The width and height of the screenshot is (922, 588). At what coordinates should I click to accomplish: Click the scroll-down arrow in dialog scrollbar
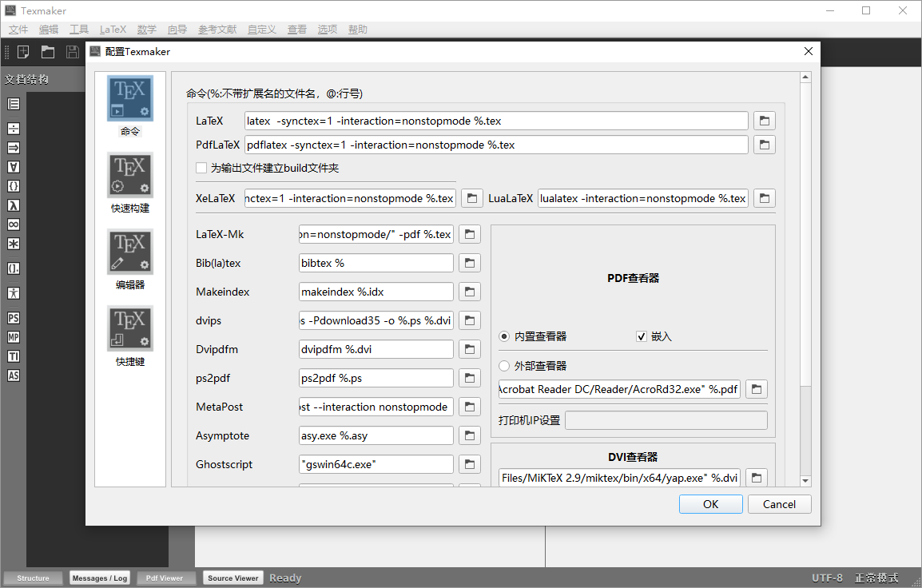click(805, 480)
